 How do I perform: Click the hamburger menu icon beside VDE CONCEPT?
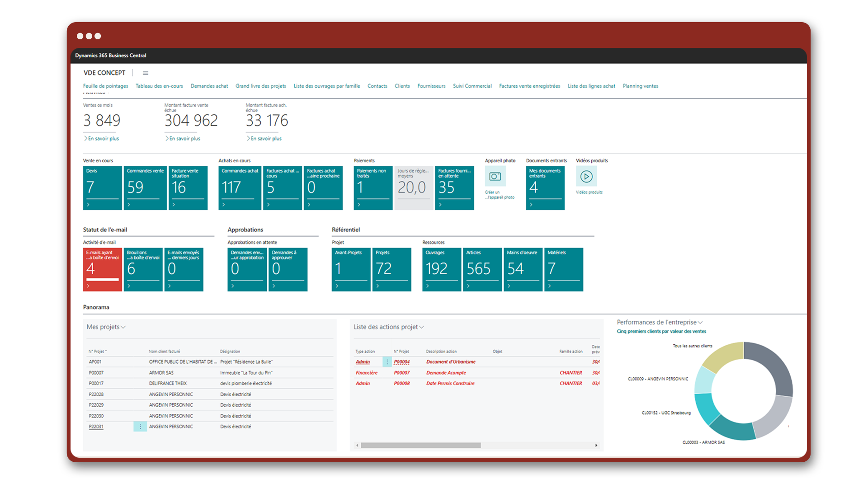pyautogui.click(x=146, y=73)
